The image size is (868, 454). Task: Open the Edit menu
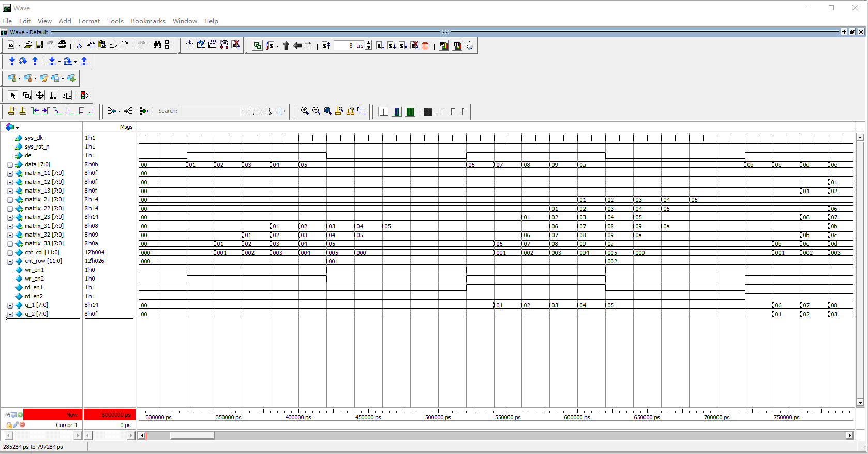[25, 21]
